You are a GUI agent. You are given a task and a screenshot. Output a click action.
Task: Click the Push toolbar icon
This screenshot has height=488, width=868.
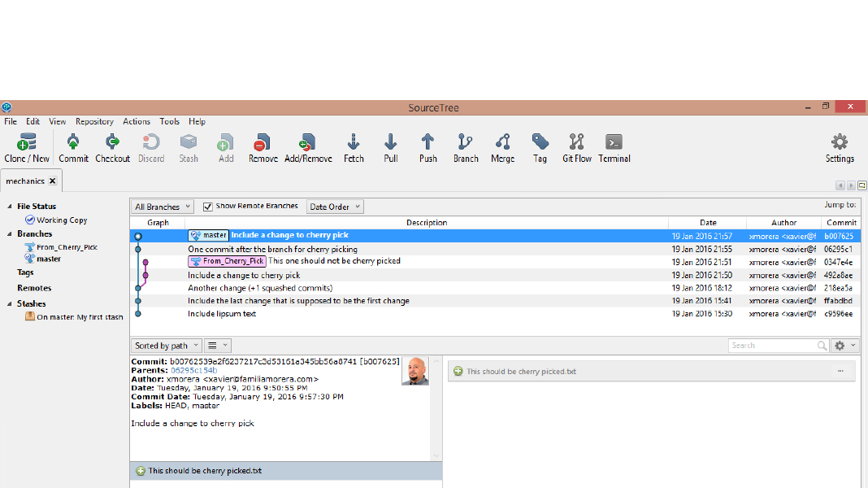point(428,148)
